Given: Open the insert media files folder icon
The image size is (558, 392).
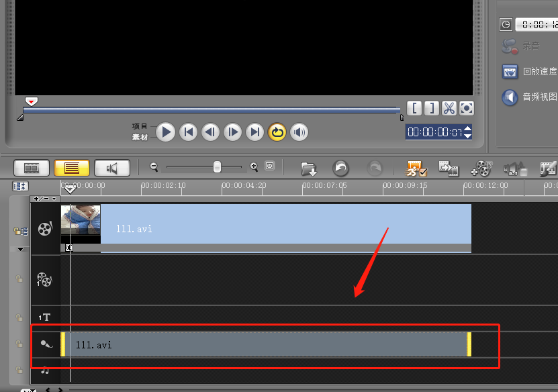Looking at the screenshot, I should pos(308,168).
